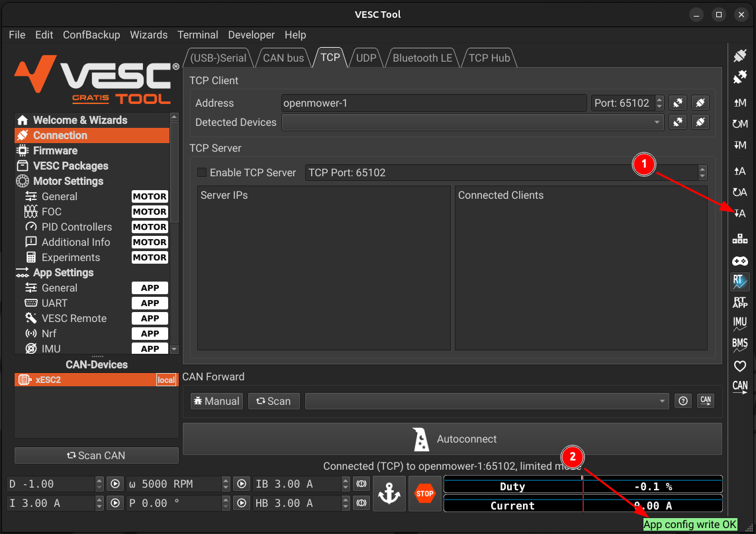
Task: Click the Autoconnect button
Action: click(452, 439)
